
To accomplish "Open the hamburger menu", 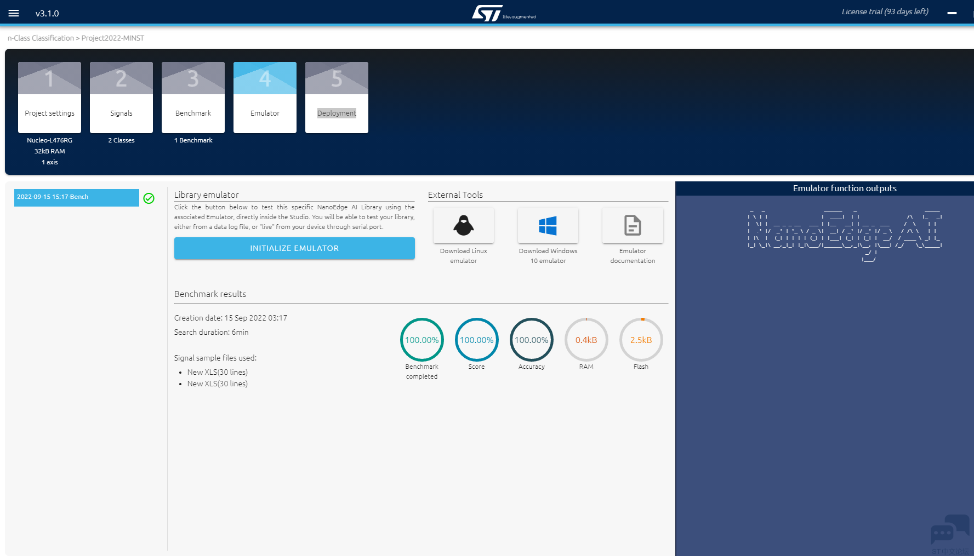I will click(x=14, y=13).
